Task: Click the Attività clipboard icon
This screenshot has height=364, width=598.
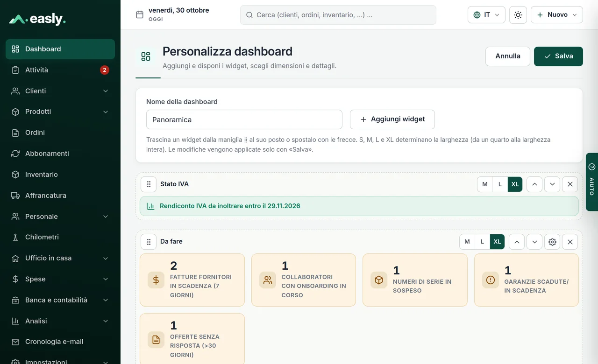Action: click(15, 70)
